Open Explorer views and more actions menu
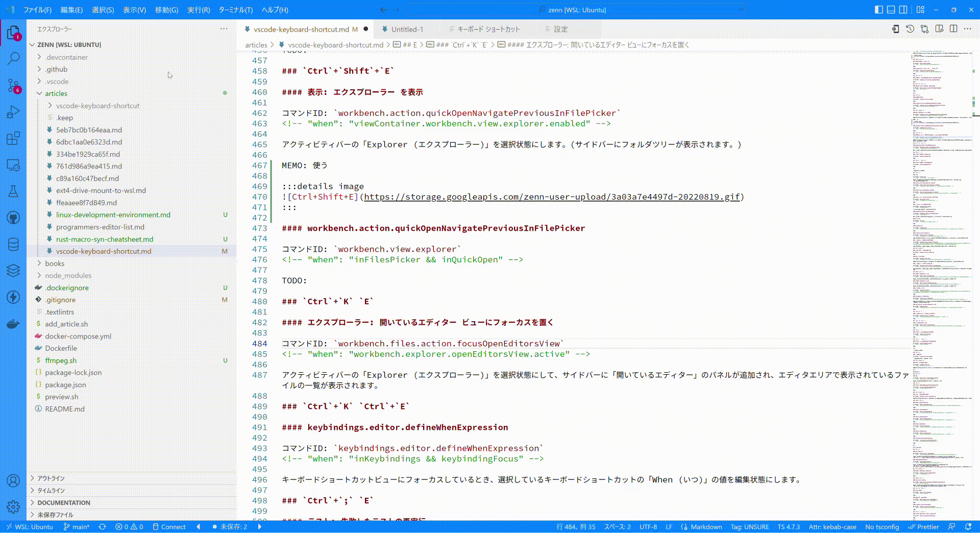Image resolution: width=980 pixels, height=533 pixels. pos(224,29)
